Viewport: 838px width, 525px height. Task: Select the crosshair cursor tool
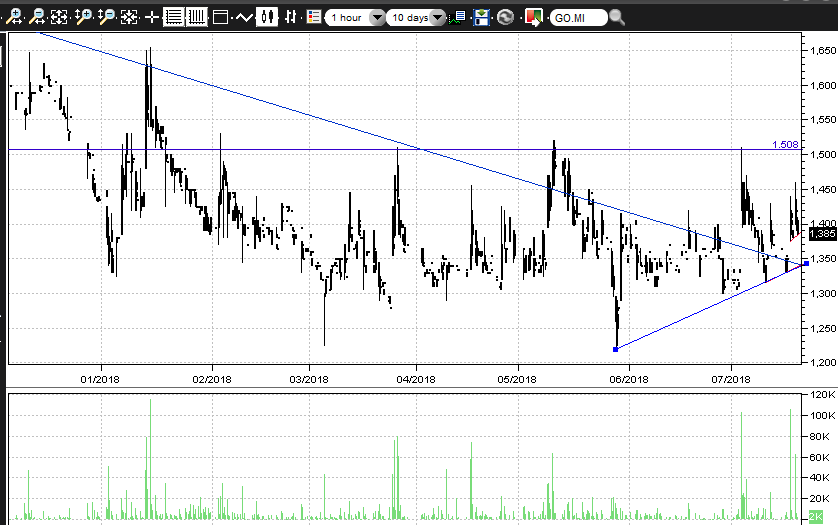click(151, 17)
